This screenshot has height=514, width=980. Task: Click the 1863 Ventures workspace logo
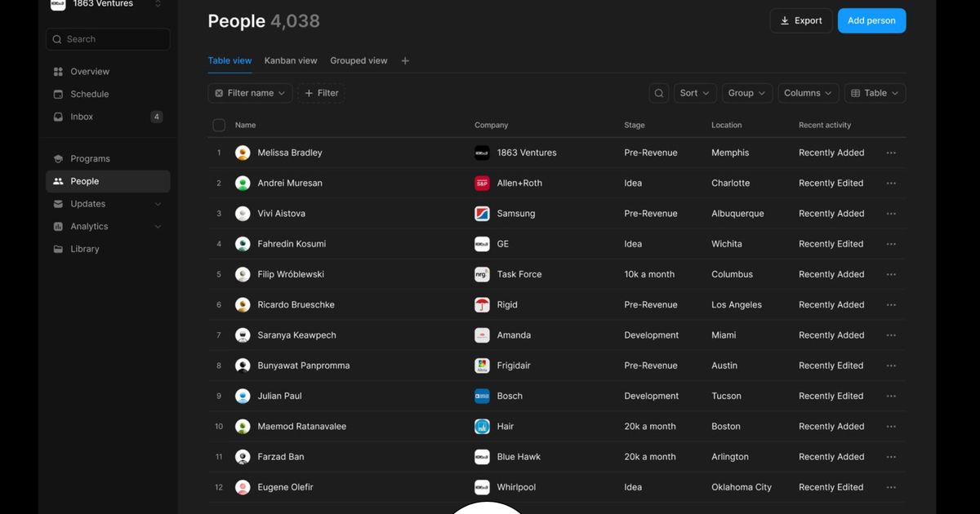point(58,5)
